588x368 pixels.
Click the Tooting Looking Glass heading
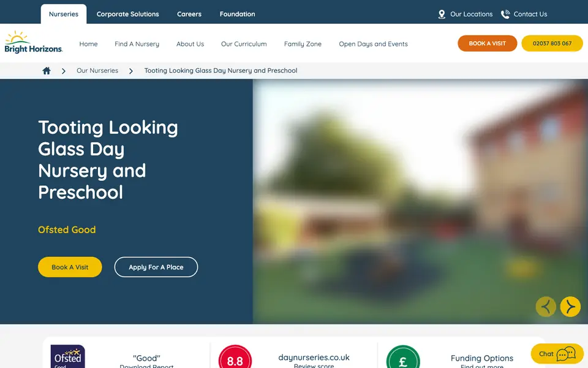pos(108,160)
